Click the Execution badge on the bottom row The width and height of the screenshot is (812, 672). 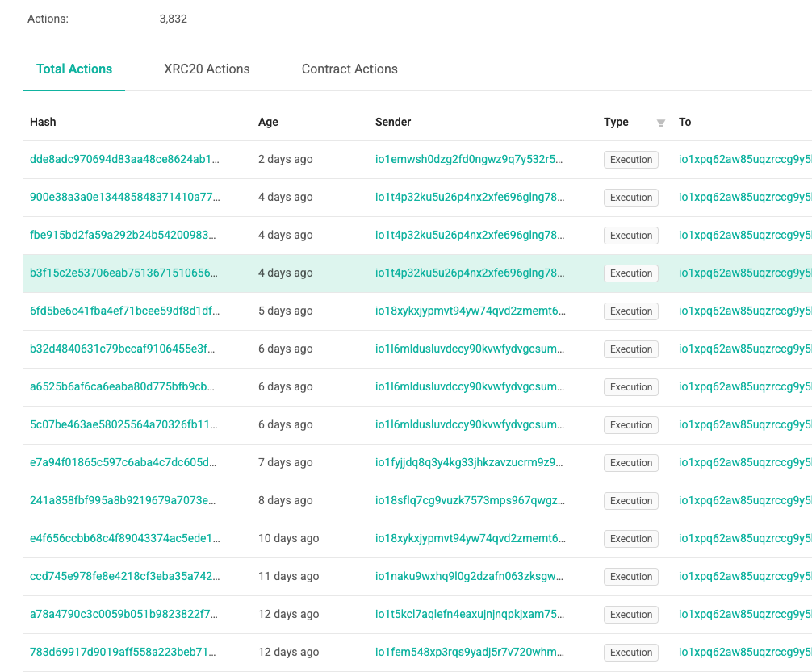pyautogui.click(x=630, y=652)
